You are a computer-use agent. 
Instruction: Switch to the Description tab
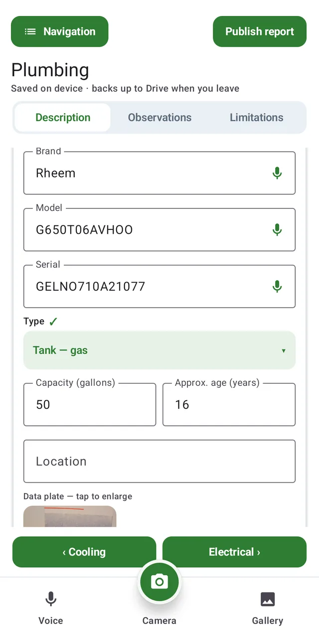tap(63, 118)
